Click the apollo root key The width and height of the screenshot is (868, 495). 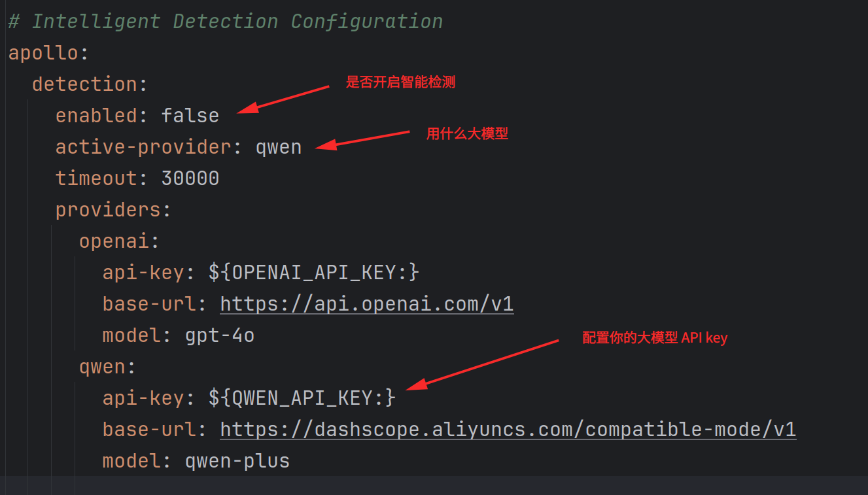click(43, 53)
